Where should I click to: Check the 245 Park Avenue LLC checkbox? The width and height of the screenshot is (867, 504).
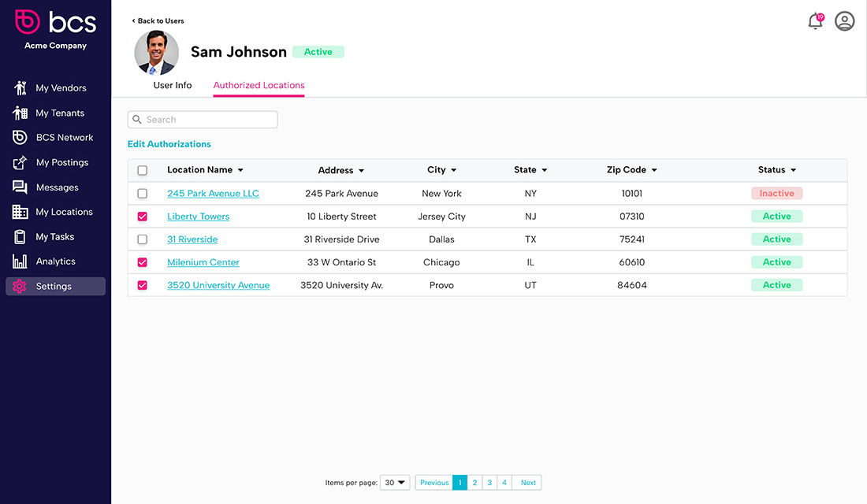(x=143, y=194)
